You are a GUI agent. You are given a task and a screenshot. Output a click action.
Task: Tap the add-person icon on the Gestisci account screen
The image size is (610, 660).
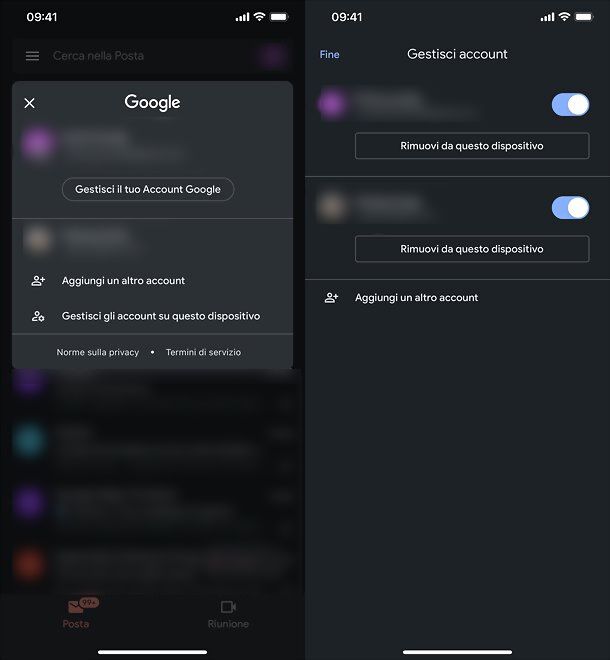coord(331,298)
